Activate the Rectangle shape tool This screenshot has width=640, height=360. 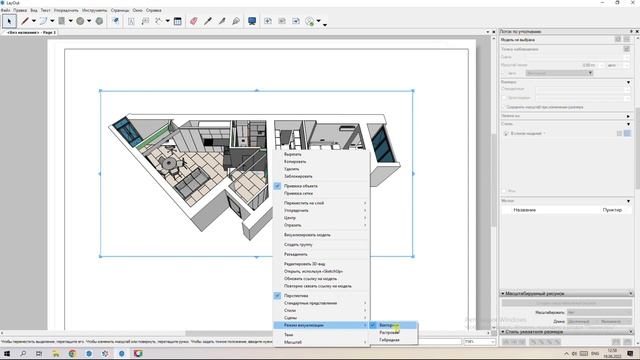tap(62, 21)
